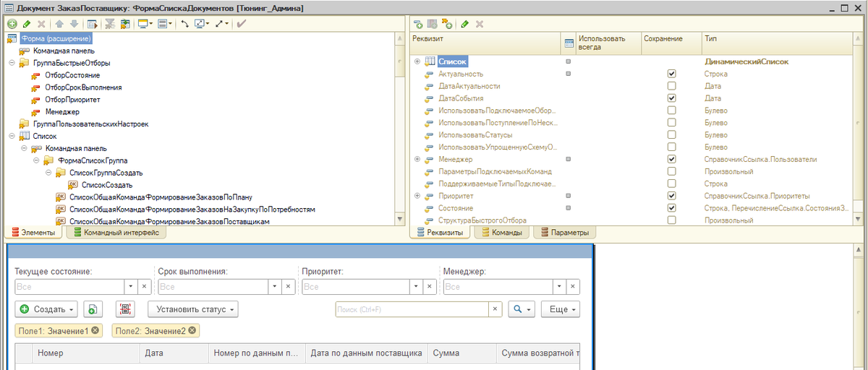Click the Сумма column header
Viewport: 868px width, 370px height.
tap(461, 353)
